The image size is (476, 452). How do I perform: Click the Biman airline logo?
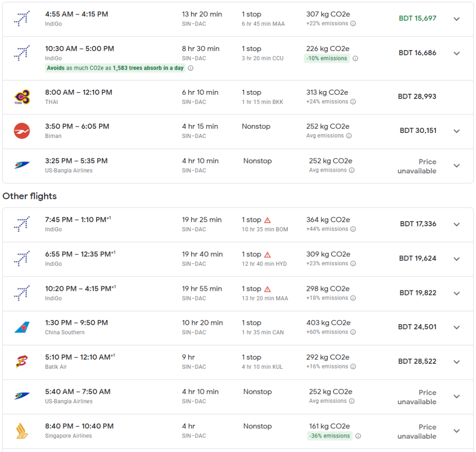point(22,131)
